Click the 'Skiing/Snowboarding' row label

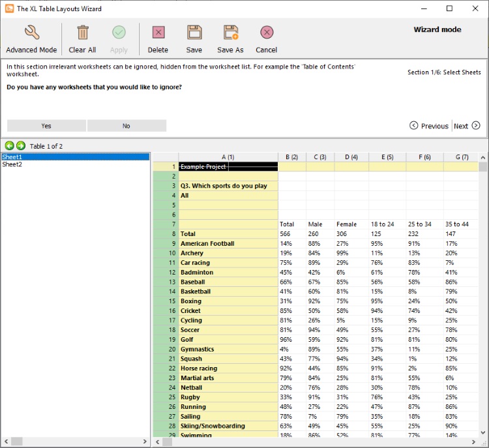click(x=228, y=426)
